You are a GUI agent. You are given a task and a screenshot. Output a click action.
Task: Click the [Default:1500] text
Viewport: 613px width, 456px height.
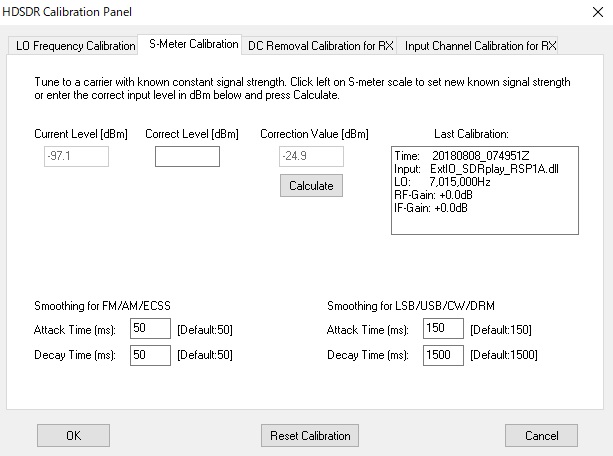[504, 355]
